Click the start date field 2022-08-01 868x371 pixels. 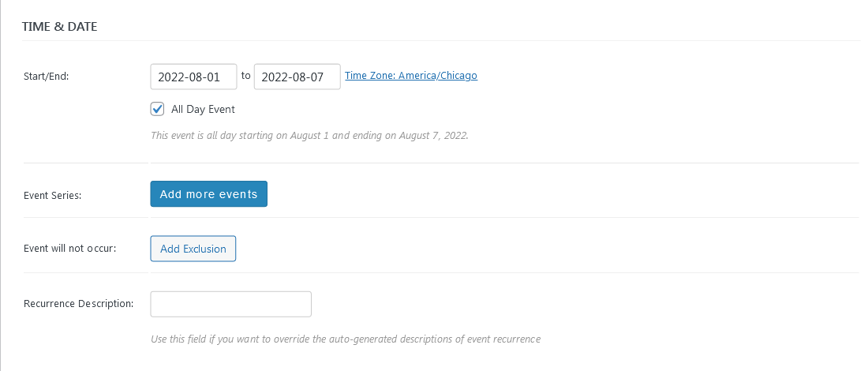pyautogui.click(x=193, y=77)
